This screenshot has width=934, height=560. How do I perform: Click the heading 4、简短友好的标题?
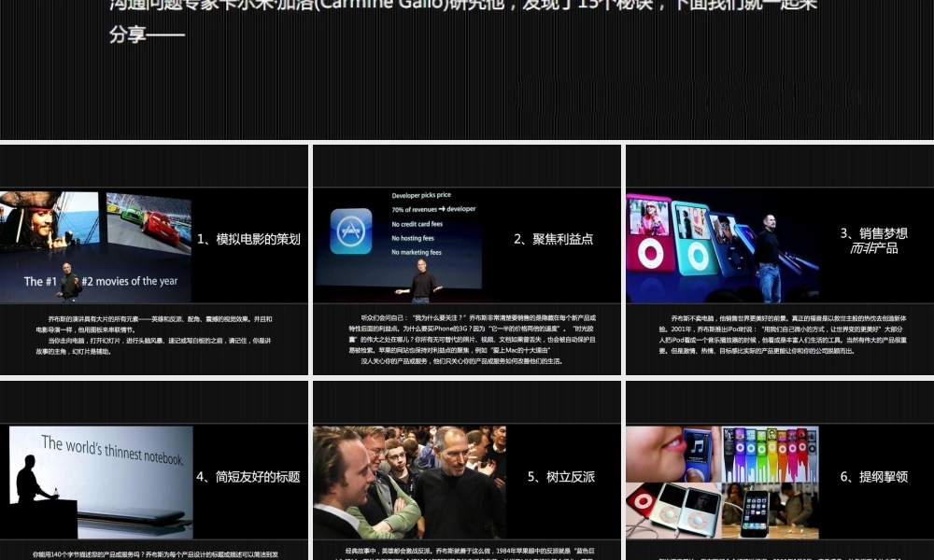point(249,476)
